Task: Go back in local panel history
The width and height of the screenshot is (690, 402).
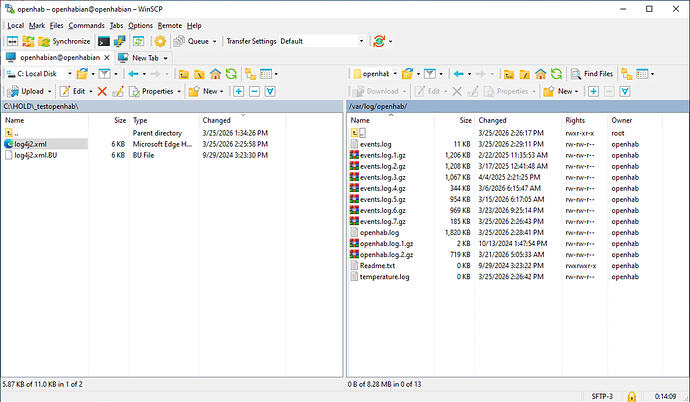Action: pos(133,74)
